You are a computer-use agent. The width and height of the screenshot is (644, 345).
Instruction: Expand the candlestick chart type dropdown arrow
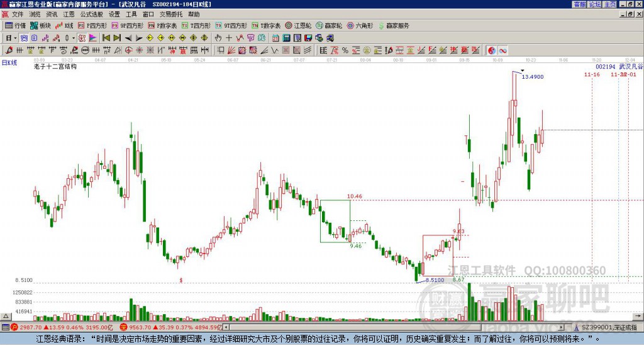[x=74, y=38]
